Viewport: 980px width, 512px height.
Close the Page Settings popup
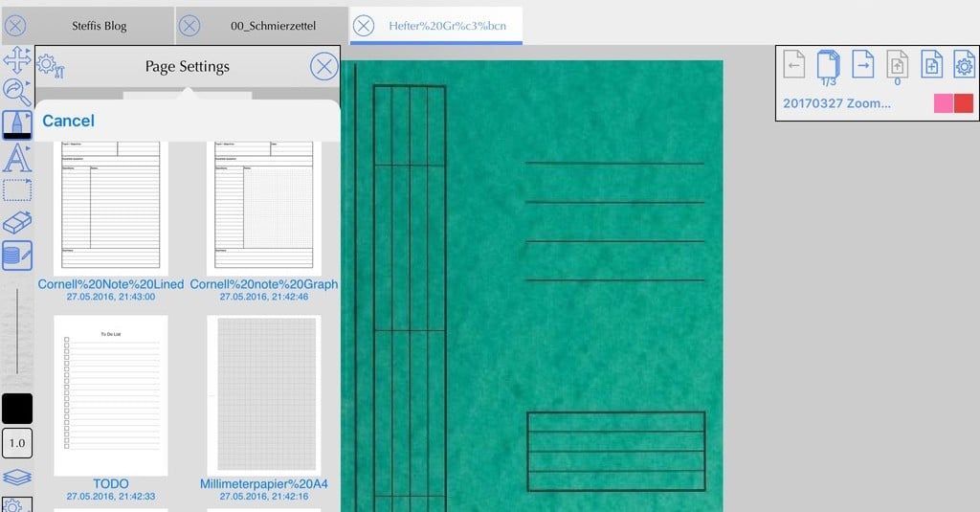(324, 66)
